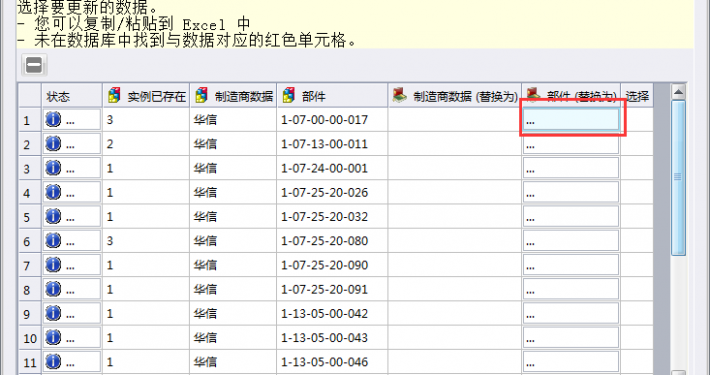Viewport: 710px width, 375px height.
Task: Select the 部件 (替换为) field for 1-07-25-20-091
Action: coord(571,289)
